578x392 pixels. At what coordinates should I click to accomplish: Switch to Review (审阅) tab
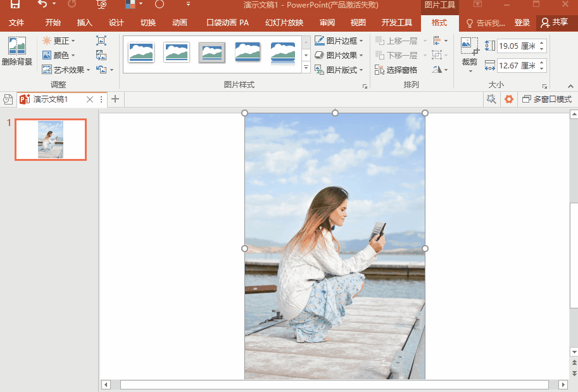pyautogui.click(x=327, y=23)
